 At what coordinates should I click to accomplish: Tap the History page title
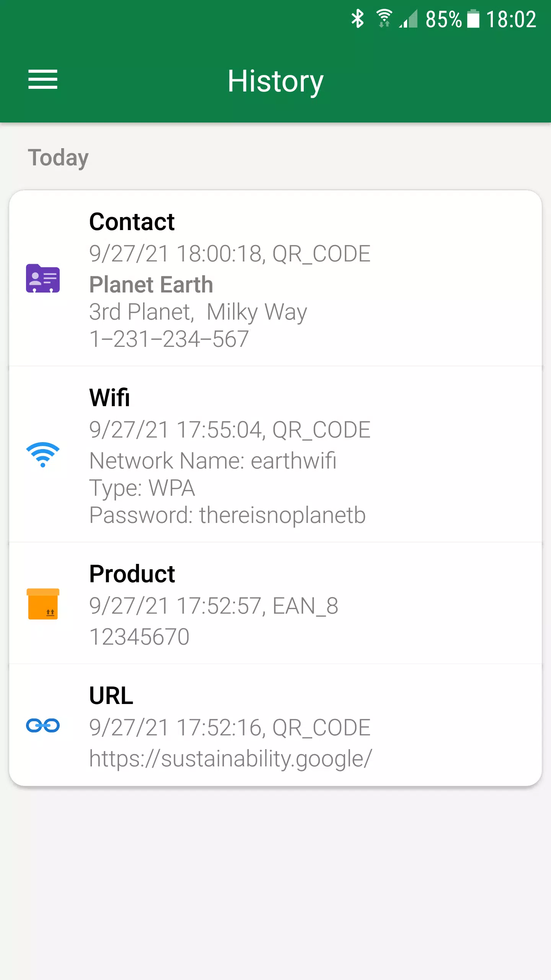click(x=275, y=81)
